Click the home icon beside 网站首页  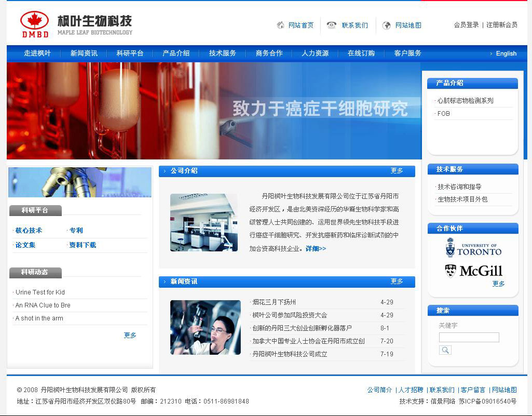281,25
